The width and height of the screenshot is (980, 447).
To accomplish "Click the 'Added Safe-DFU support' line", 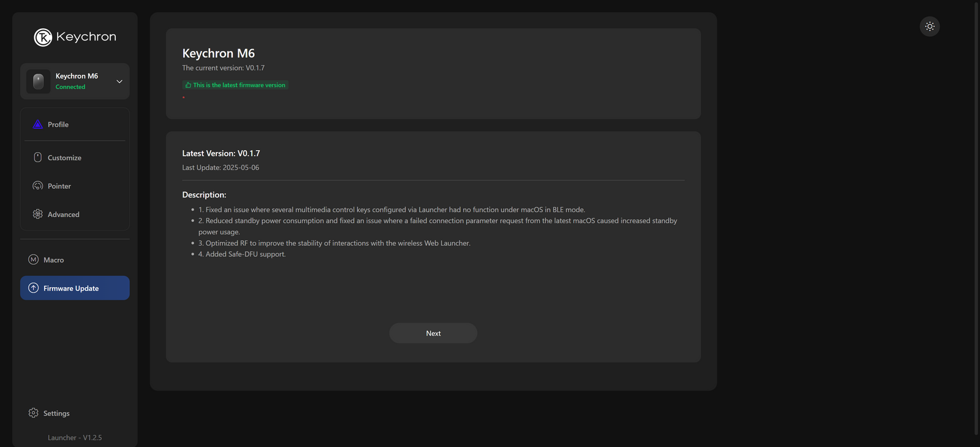I will point(242,254).
